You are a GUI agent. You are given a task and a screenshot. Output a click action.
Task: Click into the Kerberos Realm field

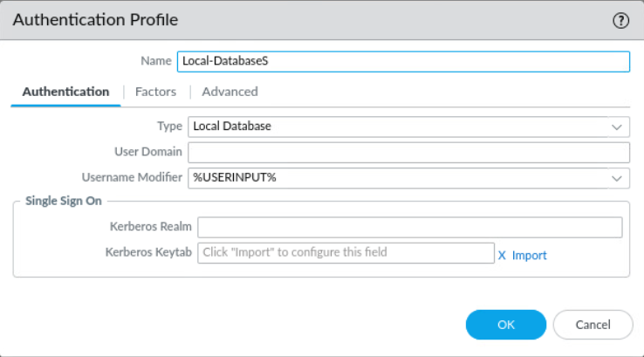[x=409, y=227]
